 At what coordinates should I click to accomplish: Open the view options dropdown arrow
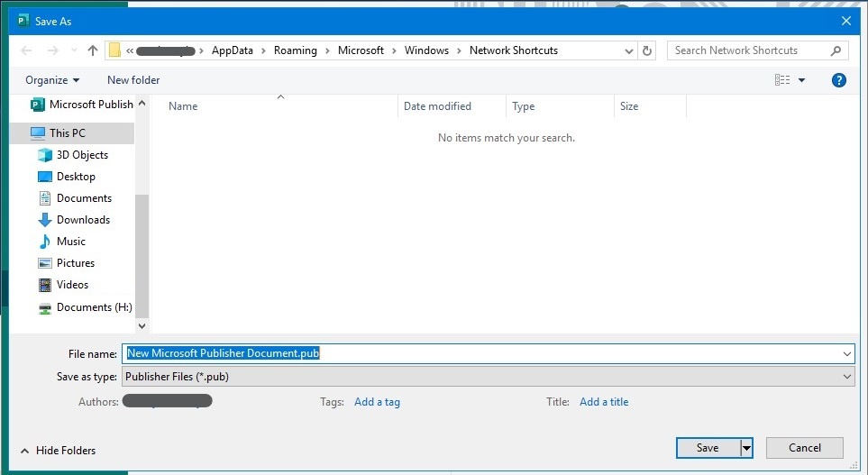(801, 80)
